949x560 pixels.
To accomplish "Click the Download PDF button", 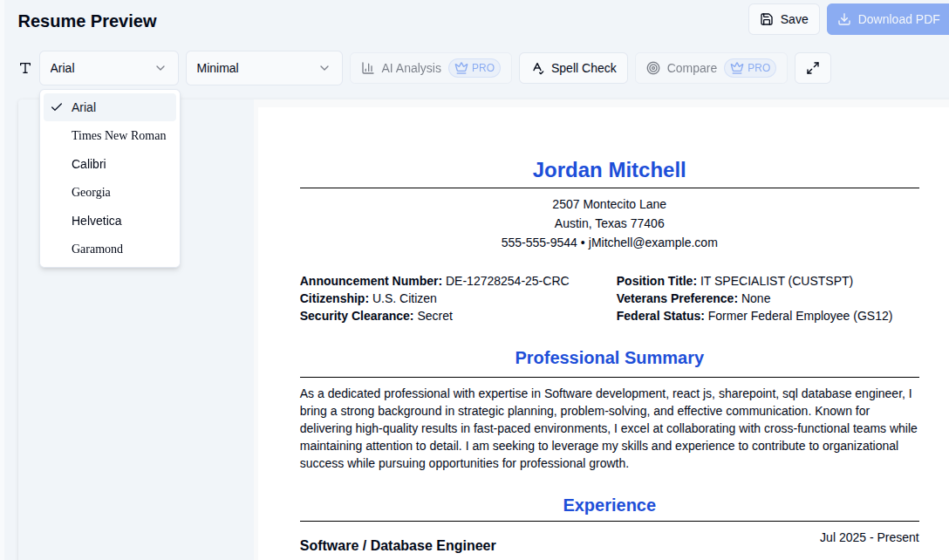I will point(888,18).
